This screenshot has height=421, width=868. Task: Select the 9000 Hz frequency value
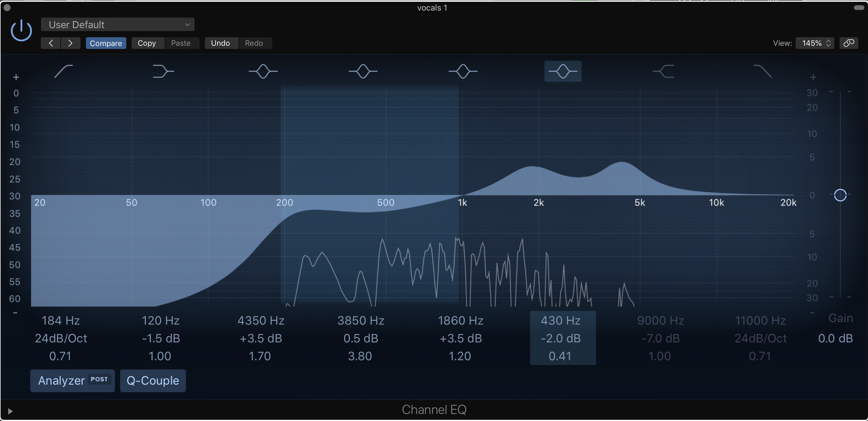pyautogui.click(x=661, y=320)
